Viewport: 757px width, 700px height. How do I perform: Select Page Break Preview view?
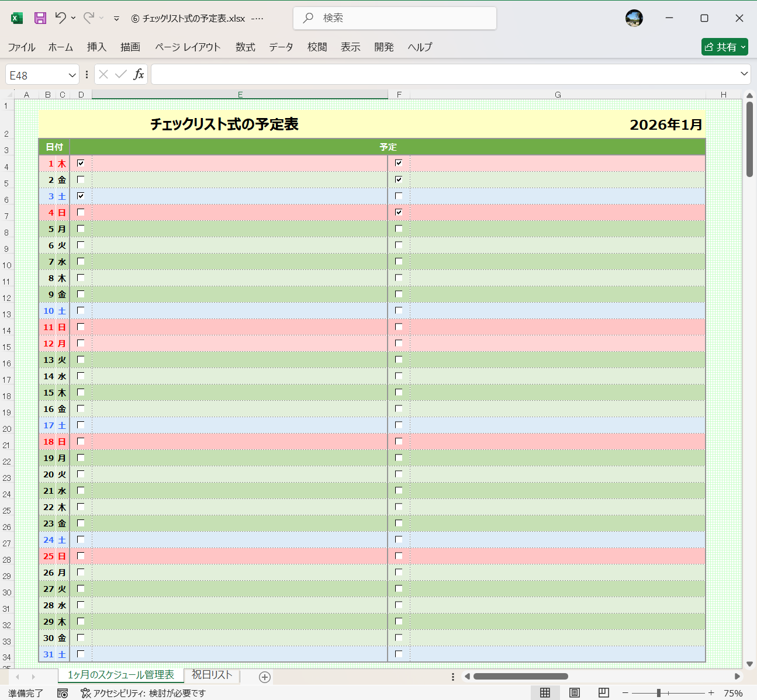(603, 692)
